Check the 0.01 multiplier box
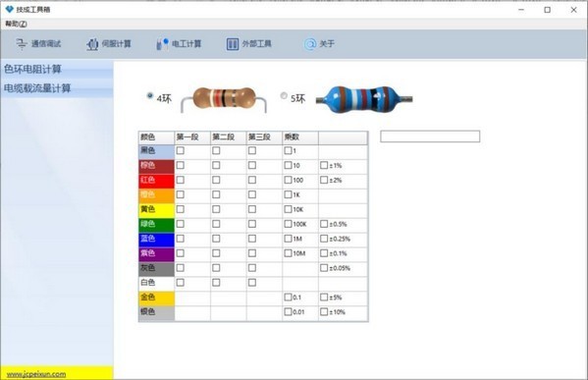The image size is (588, 380). click(x=288, y=311)
